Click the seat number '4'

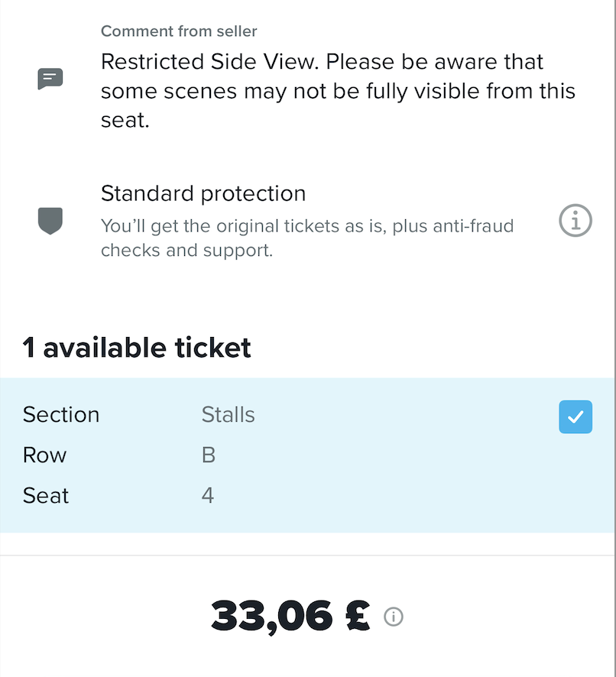(208, 496)
